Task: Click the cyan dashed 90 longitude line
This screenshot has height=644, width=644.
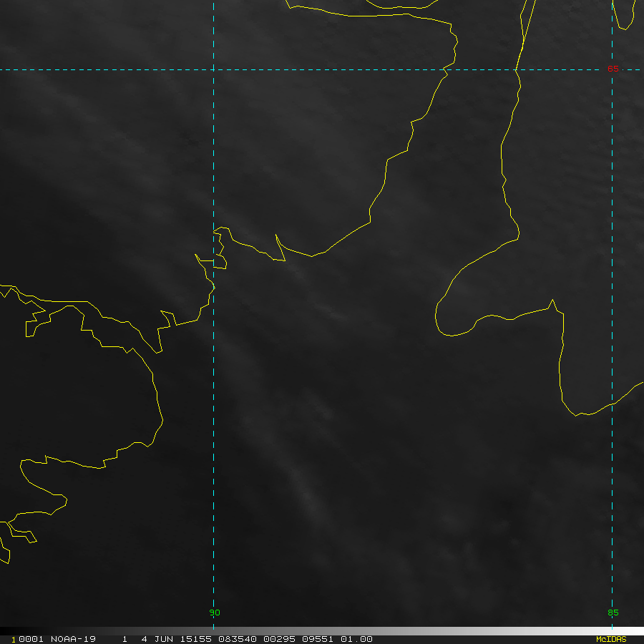Action: 213,429
